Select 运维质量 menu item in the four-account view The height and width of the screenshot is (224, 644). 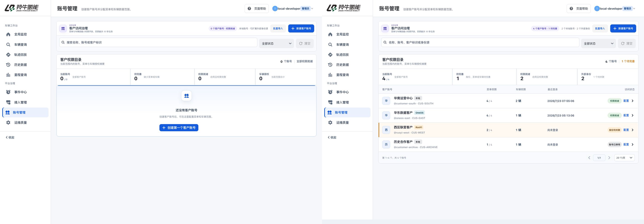point(347,123)
